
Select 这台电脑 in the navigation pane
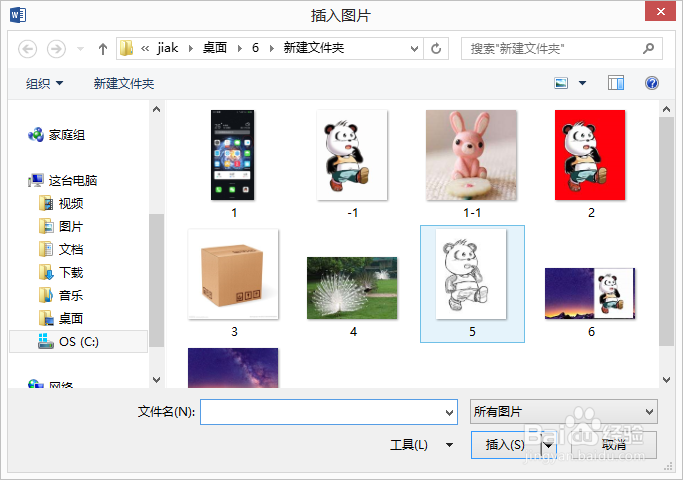73,181
